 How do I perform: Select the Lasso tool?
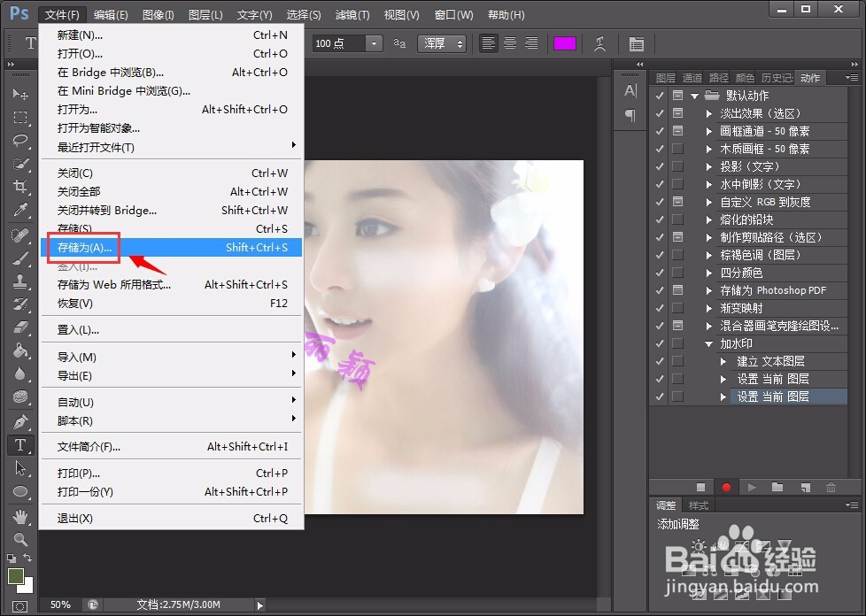click(x=20, y=140)
